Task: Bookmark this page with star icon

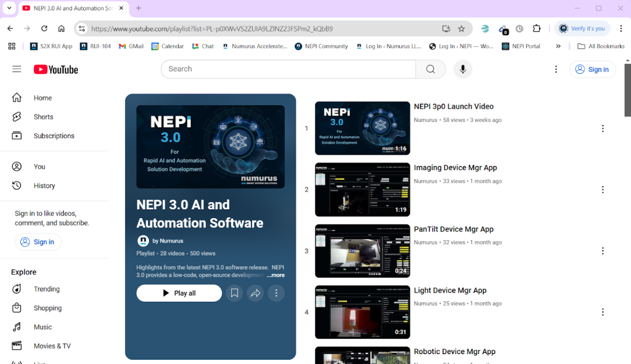Action: click(461, 28)
